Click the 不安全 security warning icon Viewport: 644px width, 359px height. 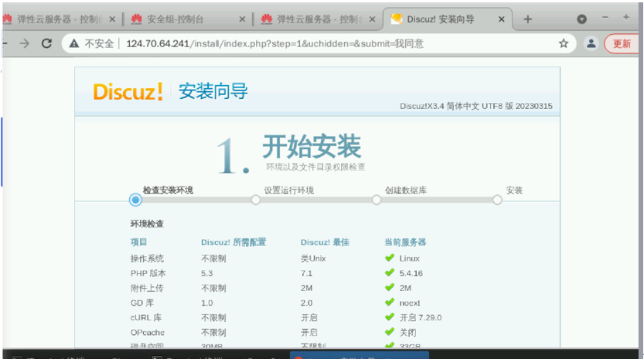[x=73, y=44]
